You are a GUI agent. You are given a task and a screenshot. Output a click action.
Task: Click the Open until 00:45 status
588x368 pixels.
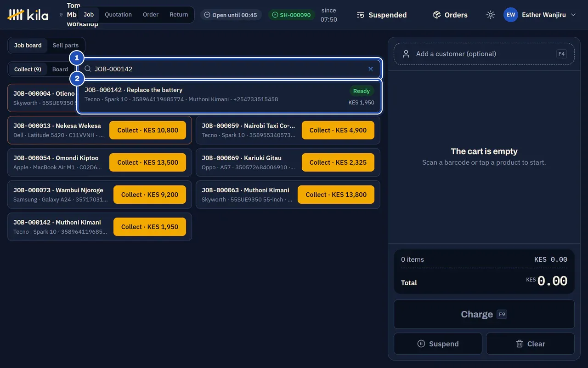click(x=231, y=15)
